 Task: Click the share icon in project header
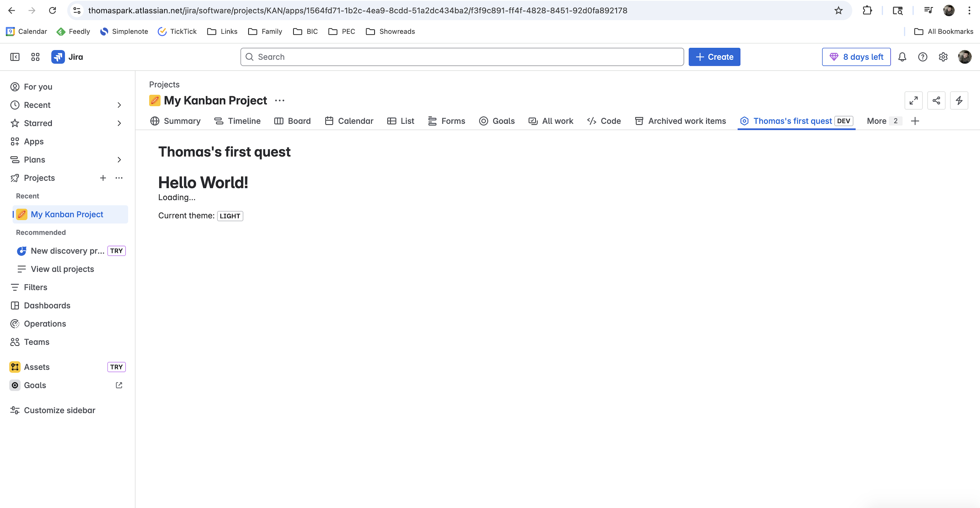click(x=936, y=101)
